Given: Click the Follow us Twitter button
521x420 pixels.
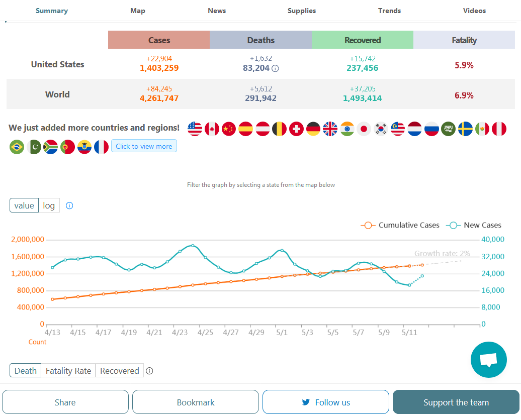Looking at the screenshot, I should tap(326, 402).
